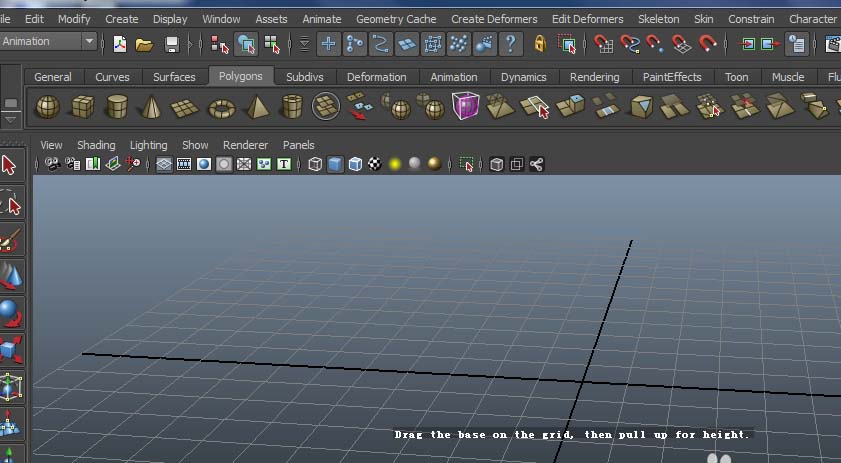
Task: Toggle smooth shade all blue cube button
Action: [335, 164]
